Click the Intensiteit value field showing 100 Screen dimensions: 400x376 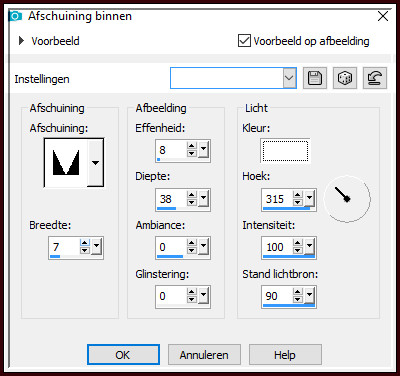click(277, 247)
